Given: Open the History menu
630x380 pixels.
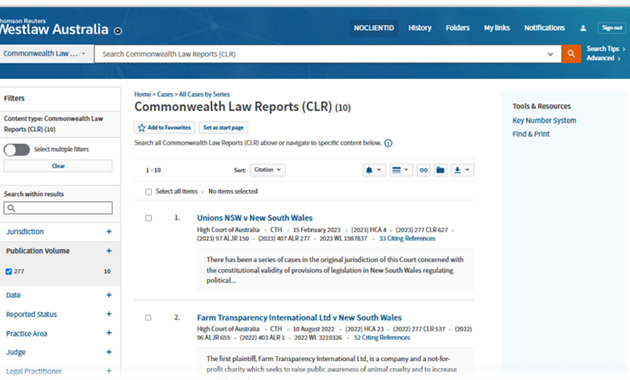Looking at the screenshot, I should (419, 28).
